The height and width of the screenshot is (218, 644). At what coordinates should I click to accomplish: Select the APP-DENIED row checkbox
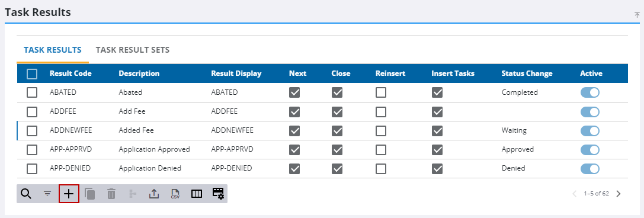(x=32, y=168)
